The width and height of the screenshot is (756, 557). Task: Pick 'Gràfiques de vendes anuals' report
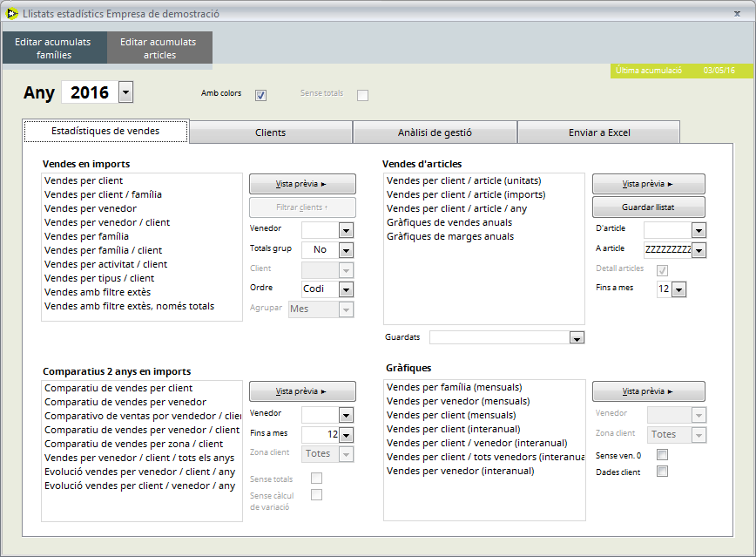pos(484,222)
